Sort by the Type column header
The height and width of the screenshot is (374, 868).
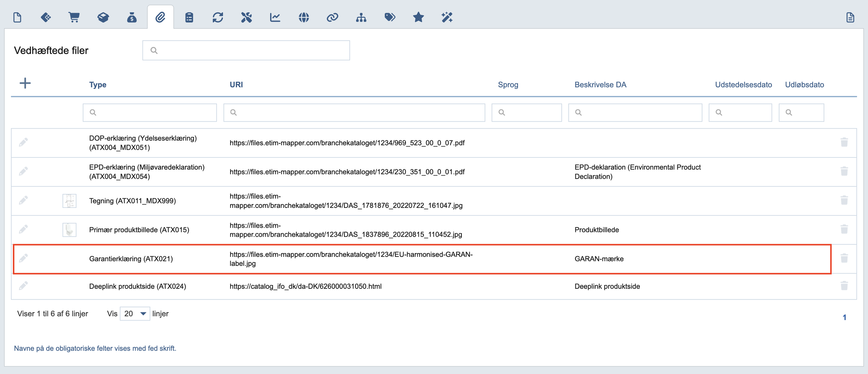click(98, 84)
